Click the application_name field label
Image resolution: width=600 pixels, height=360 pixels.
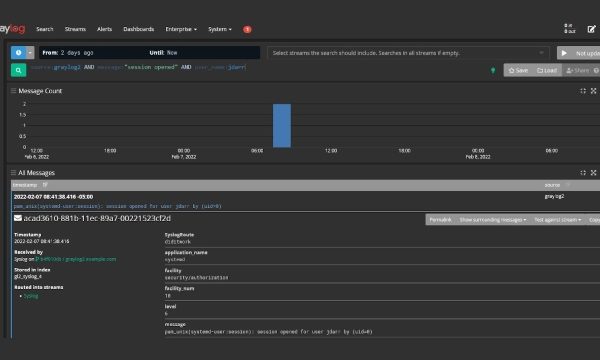[x=186, y=252]
